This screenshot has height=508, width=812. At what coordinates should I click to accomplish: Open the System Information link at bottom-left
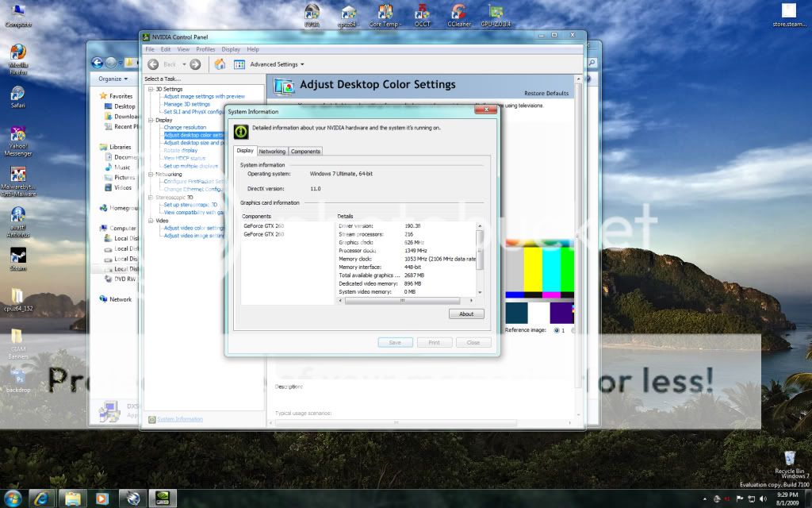(x=180, y=419)
